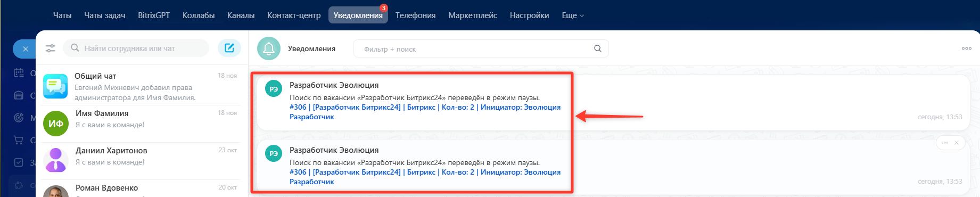Image resolution: width=980 pixels, height=197 pixels.
Task: Switch to the Телефония tab
Action: pos(415,15)
